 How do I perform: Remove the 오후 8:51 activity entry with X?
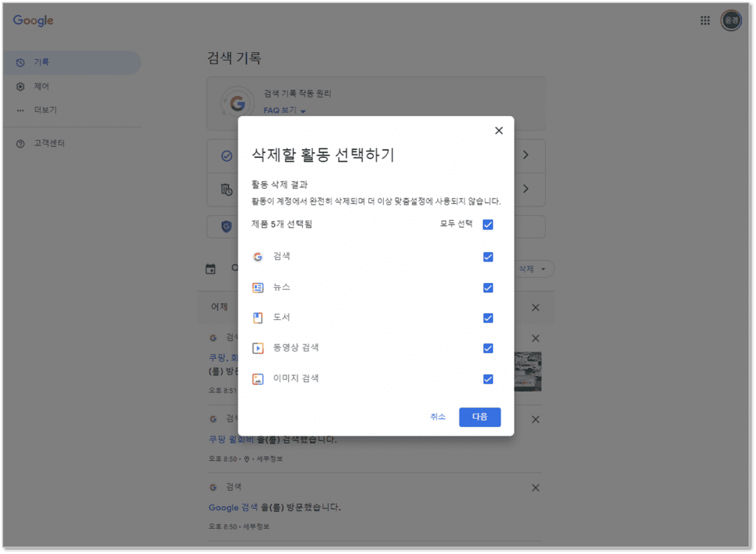click(535, 338)
